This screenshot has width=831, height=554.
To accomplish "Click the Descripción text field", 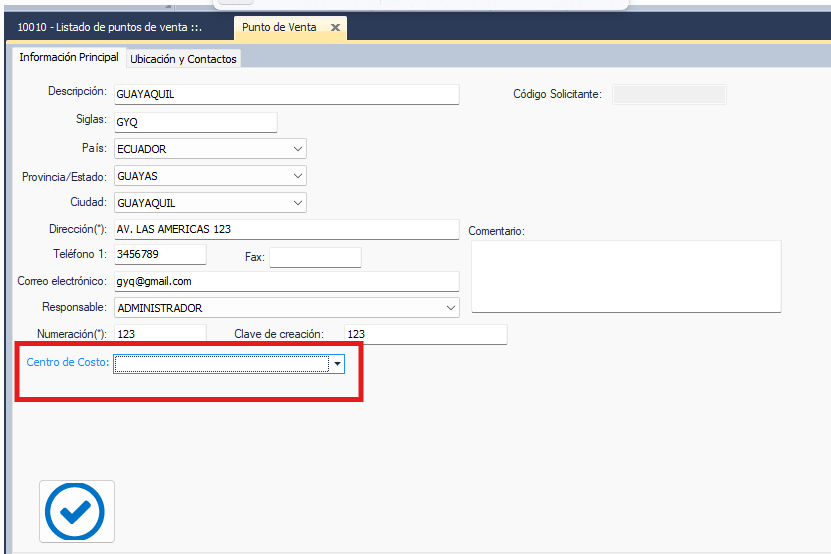I will 286,94.
